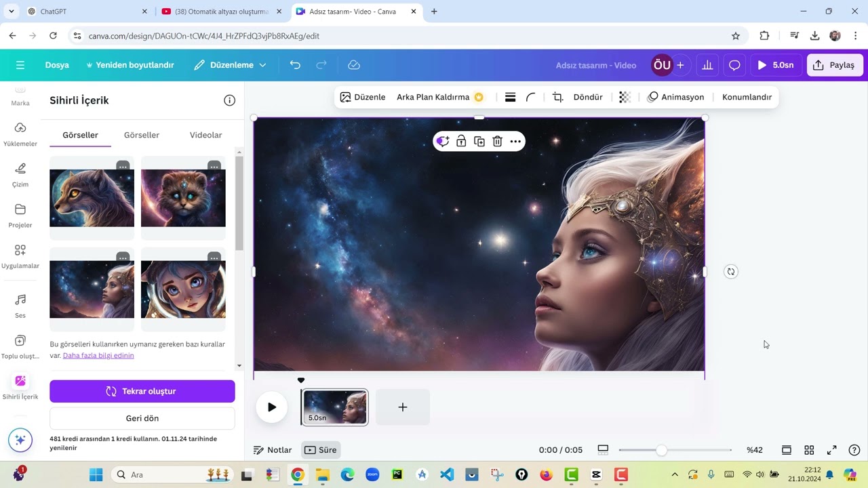Add a new page to timeline
This screenshot has width=868, height=488.
pos(403,407)
